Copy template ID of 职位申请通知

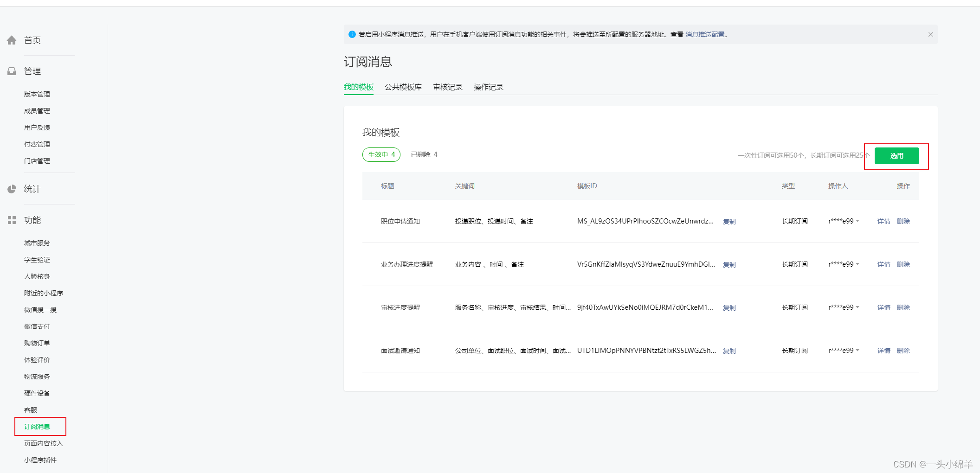pos(729,222)
